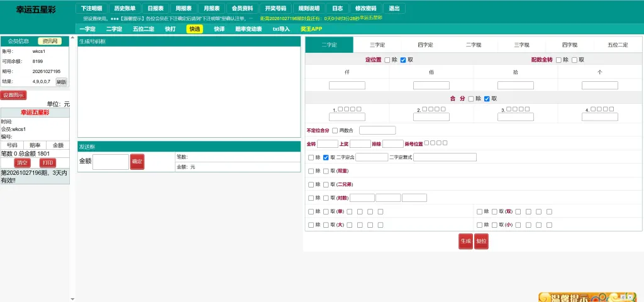Open 赔率变动表 odds table

(x=248, y=29)
